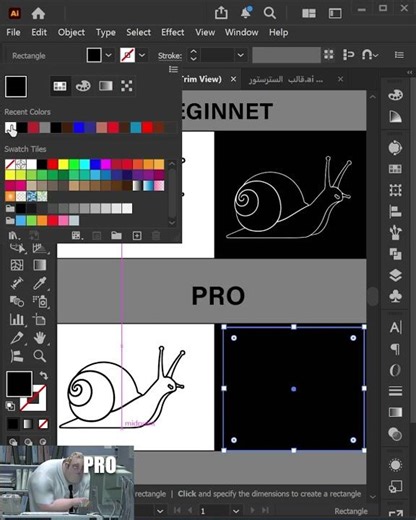Select the Eyedropper tool
This screenshot has height=520, width=416.
[40, 283]
